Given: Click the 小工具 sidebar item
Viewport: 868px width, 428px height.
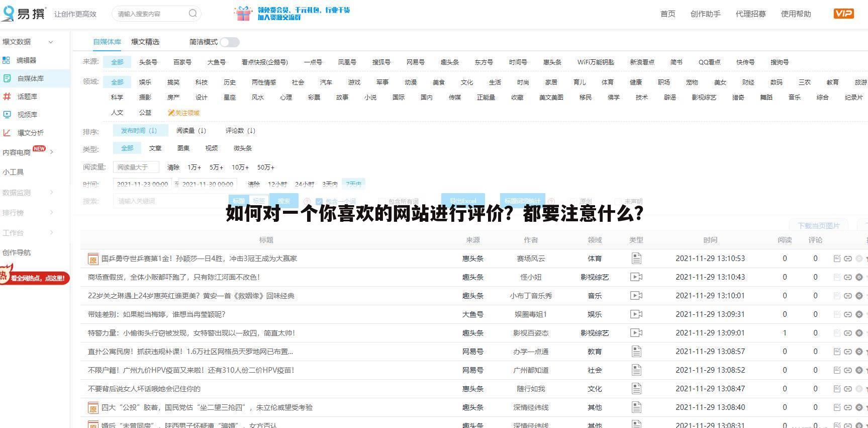Looking at the screenshot, I should point(13,172).
